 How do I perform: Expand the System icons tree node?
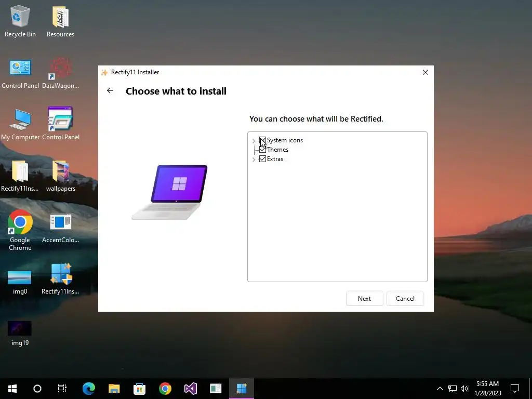(254, 140)
